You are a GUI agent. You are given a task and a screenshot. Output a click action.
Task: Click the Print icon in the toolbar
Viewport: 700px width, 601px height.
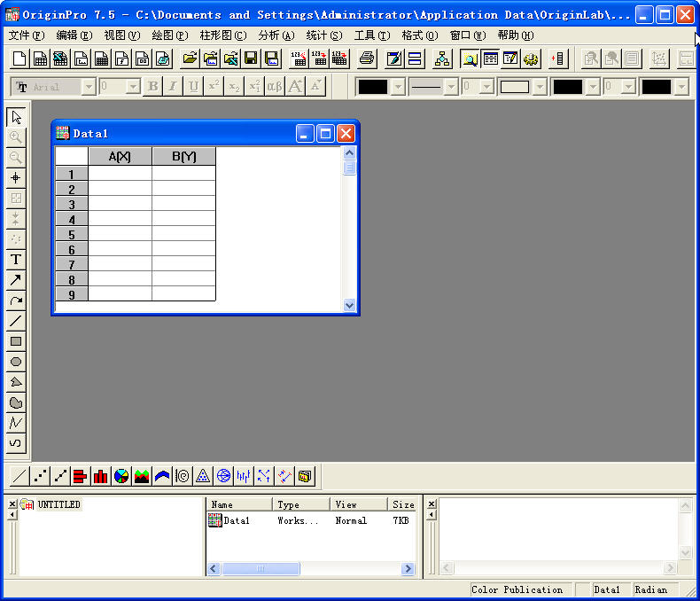(367, 59)
